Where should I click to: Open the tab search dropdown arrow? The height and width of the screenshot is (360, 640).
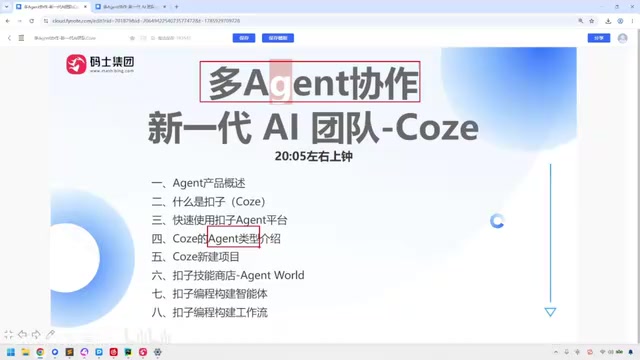(6, 7)
